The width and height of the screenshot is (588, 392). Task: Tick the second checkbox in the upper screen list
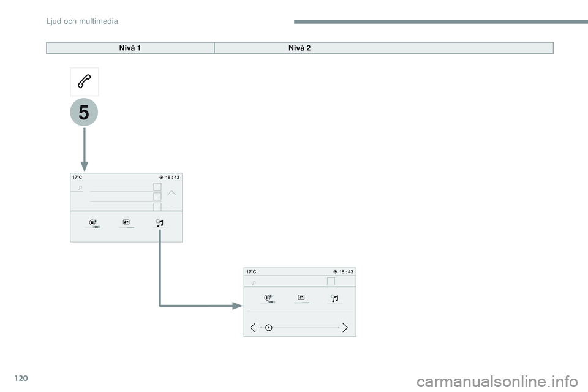click(x=157, y=197)
